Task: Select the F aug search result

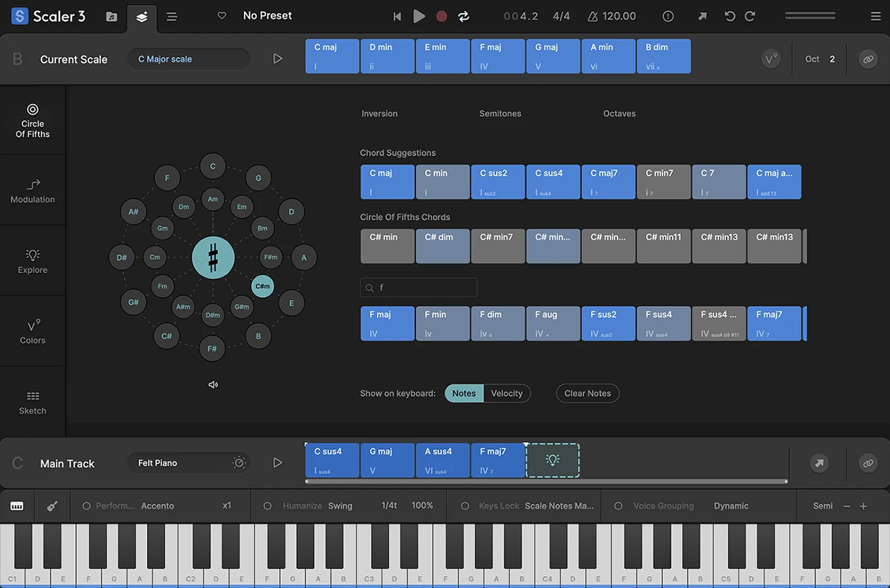Action: (553, 323)
